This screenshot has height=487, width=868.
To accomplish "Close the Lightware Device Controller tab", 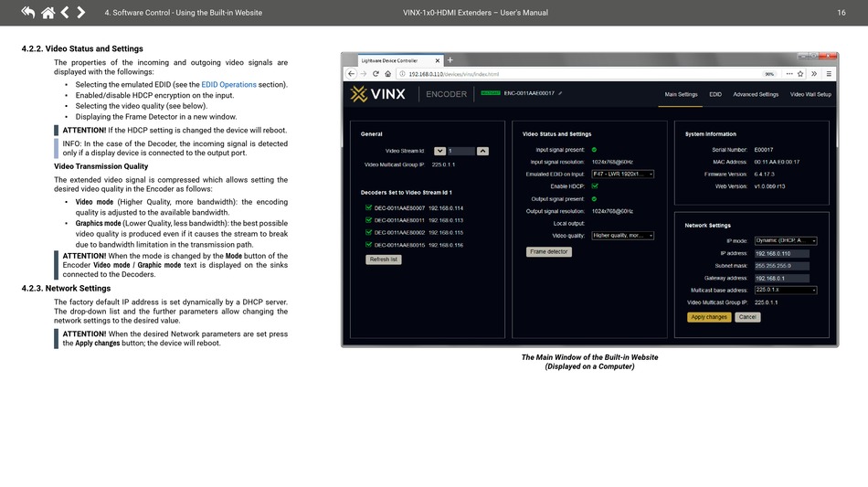I will pos(438,60).
